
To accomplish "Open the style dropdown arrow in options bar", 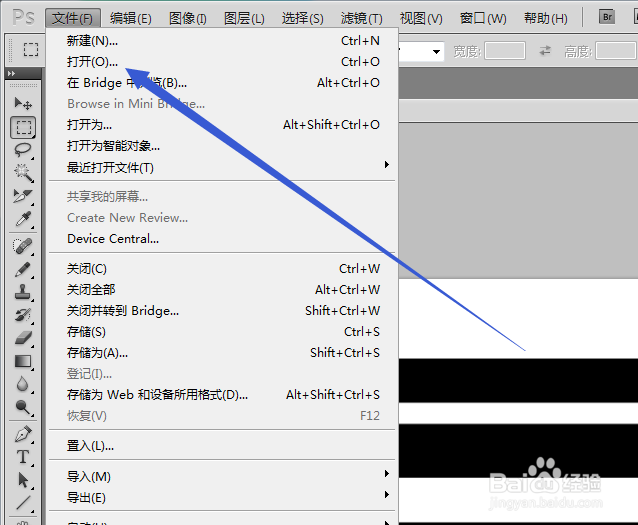I will click(436, 52).
